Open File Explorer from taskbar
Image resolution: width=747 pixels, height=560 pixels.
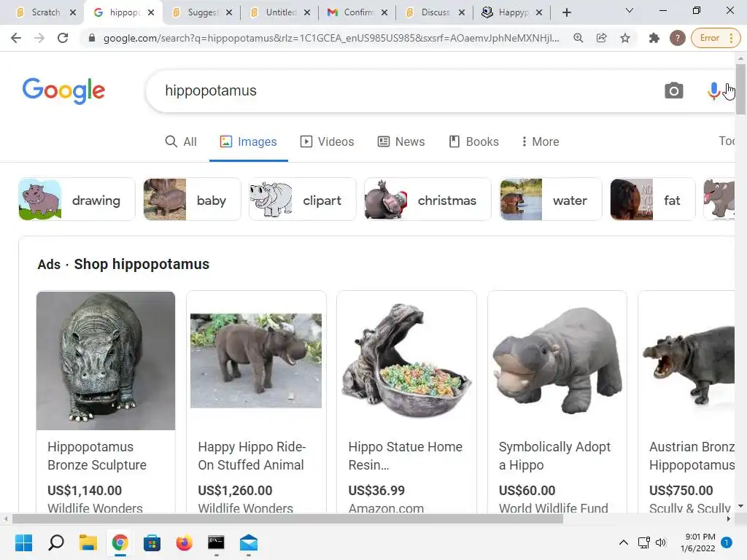(x=88, y=542)
